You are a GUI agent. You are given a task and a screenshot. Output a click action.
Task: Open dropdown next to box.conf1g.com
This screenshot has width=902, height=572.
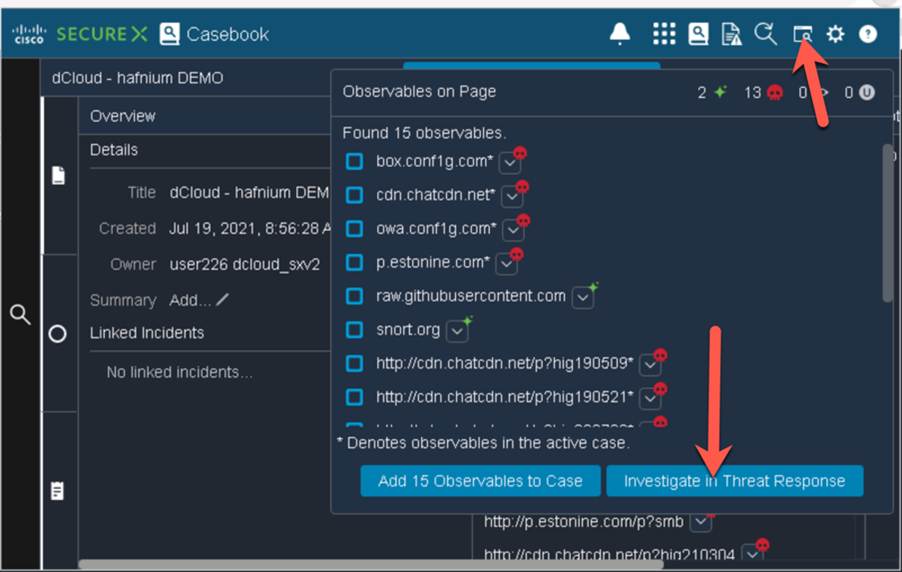click(509, 163)
